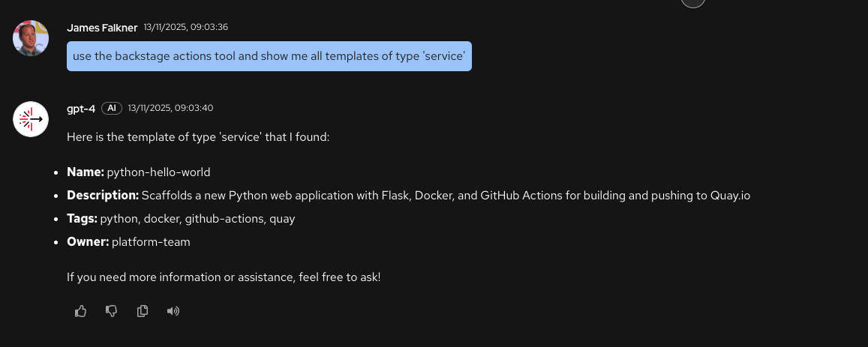Click the 09:03:40 response timestamp
Screen dimensions: 868x347
coord(171,108)
